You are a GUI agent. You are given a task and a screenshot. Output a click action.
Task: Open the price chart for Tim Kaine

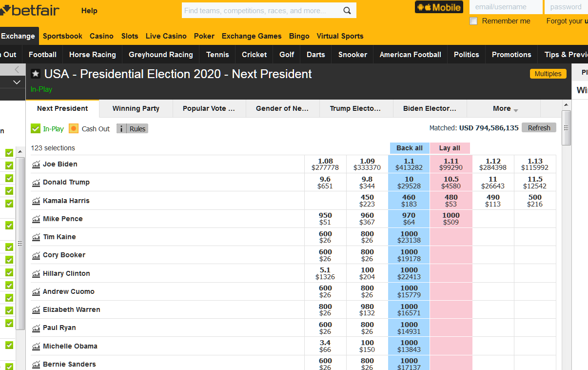coord(36,237)
